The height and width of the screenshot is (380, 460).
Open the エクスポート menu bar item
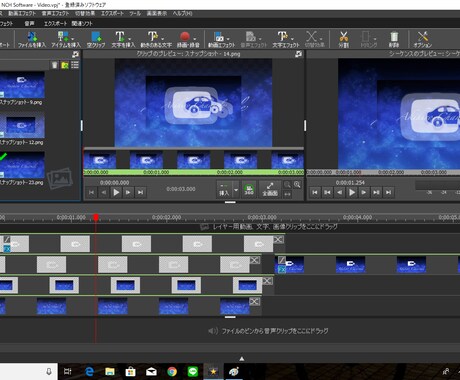pos(112,13)
